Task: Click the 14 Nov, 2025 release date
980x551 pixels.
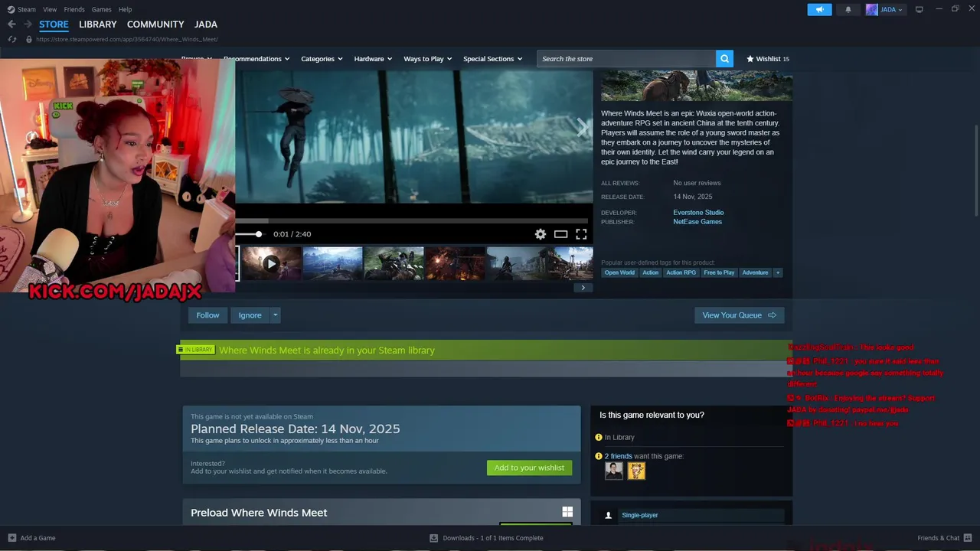Action: click(692, 197)
